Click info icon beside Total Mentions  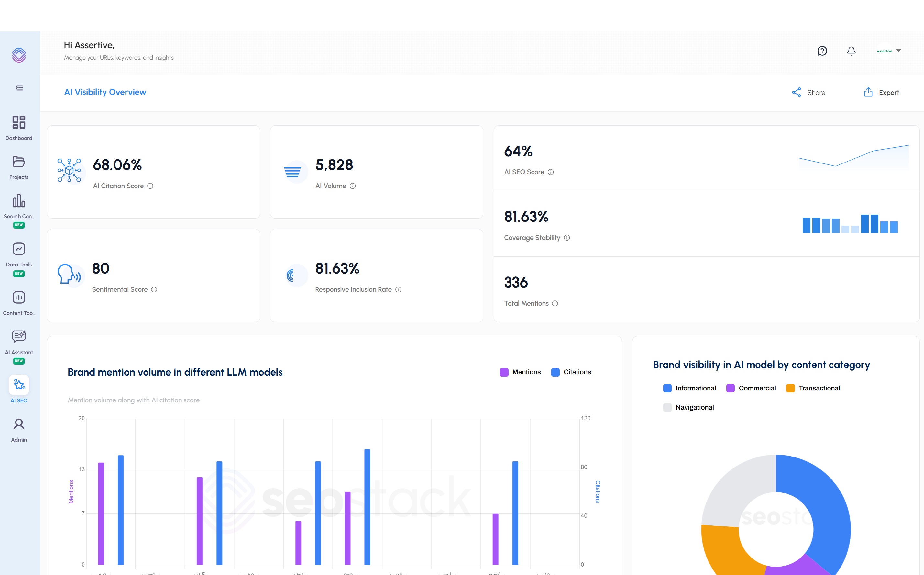coord(555,303)
